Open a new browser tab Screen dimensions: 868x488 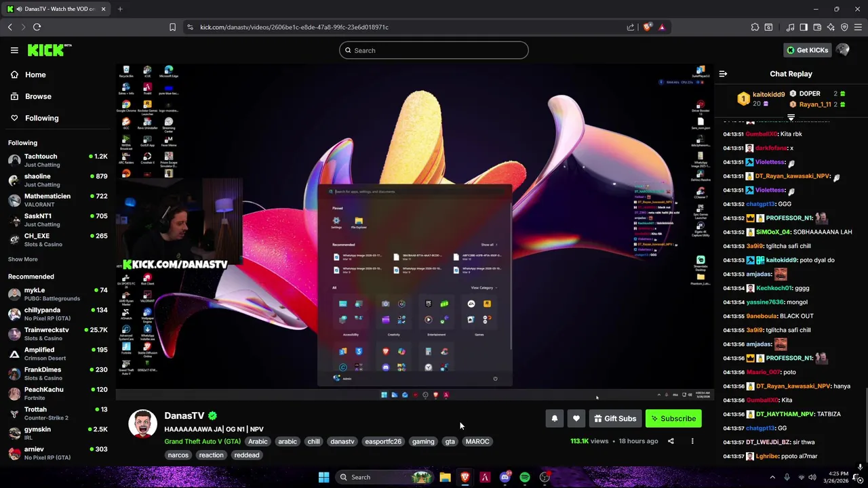(x=120, y=9)
